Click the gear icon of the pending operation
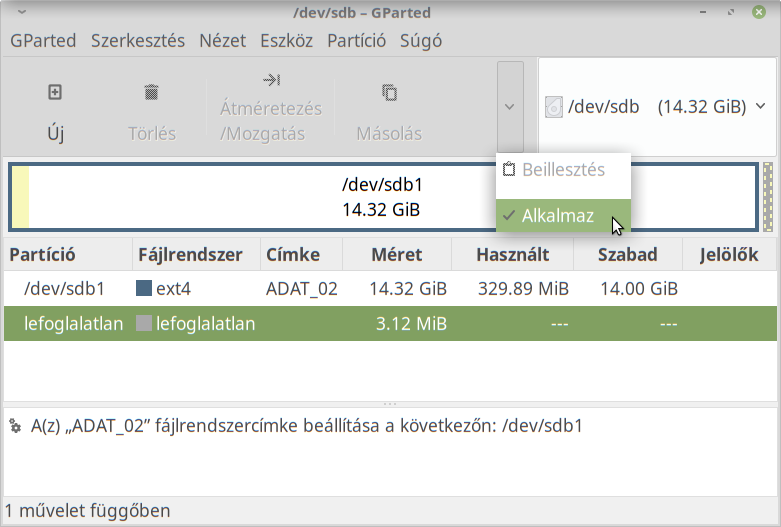The width and height of the screenshot is (781, 527). [15, 426]
